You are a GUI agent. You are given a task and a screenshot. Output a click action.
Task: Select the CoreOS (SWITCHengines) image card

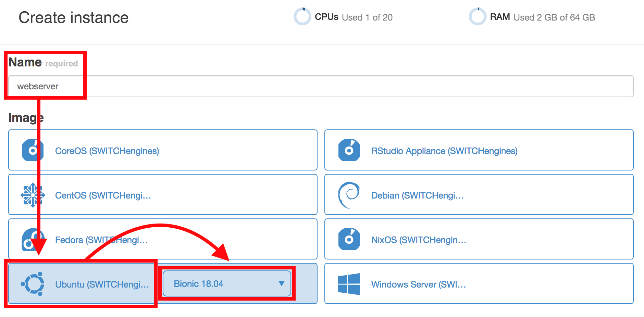pyautogui.click(x=163, y=150)
